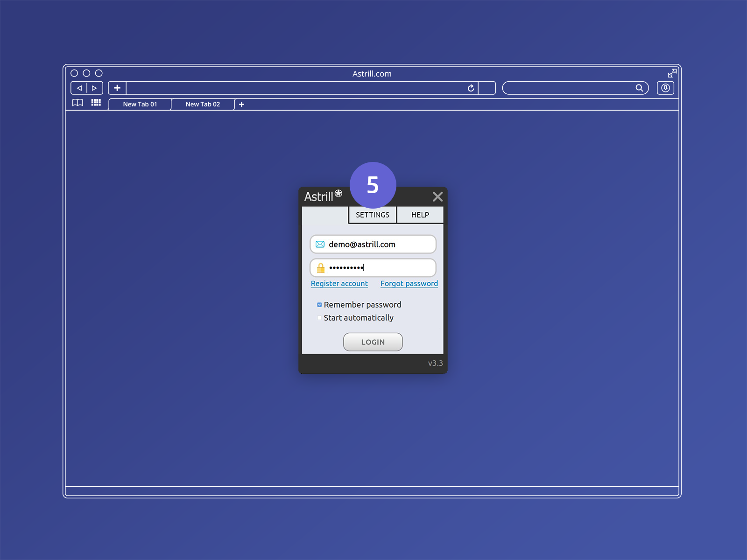Click the Astrill.com window title

click(372, 74)
